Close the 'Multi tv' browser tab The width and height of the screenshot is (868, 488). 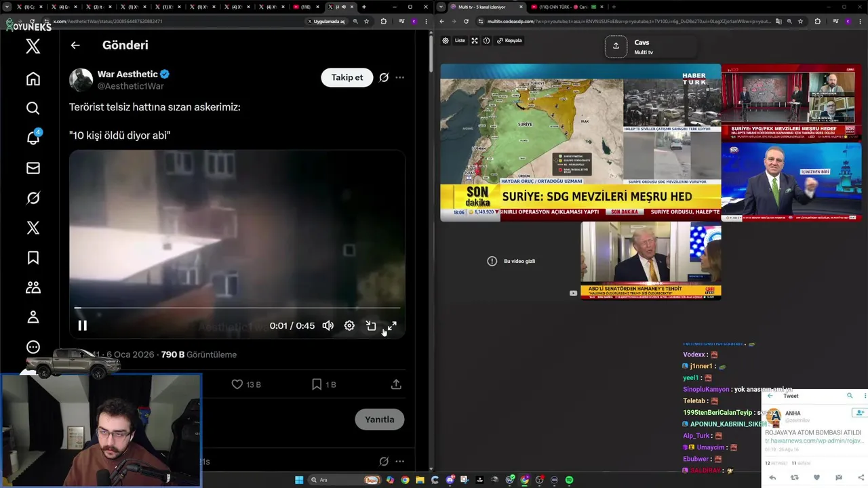pos(521,7)
